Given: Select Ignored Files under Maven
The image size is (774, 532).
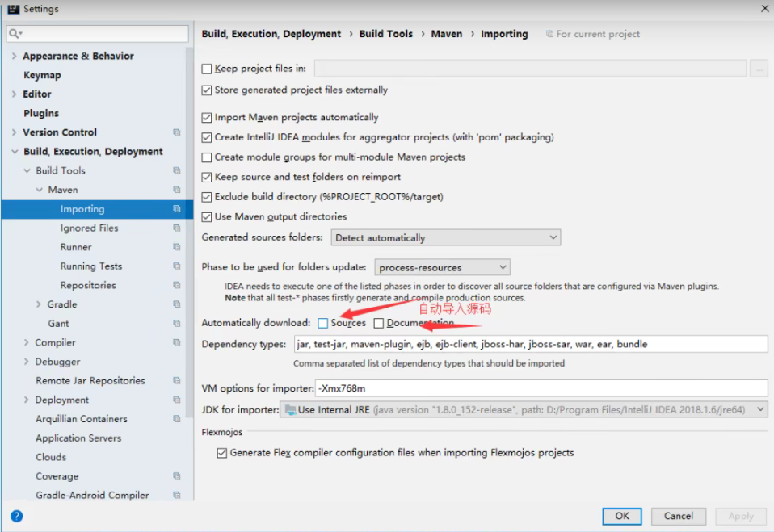Looking at the screenshot, I should (89, 228).
